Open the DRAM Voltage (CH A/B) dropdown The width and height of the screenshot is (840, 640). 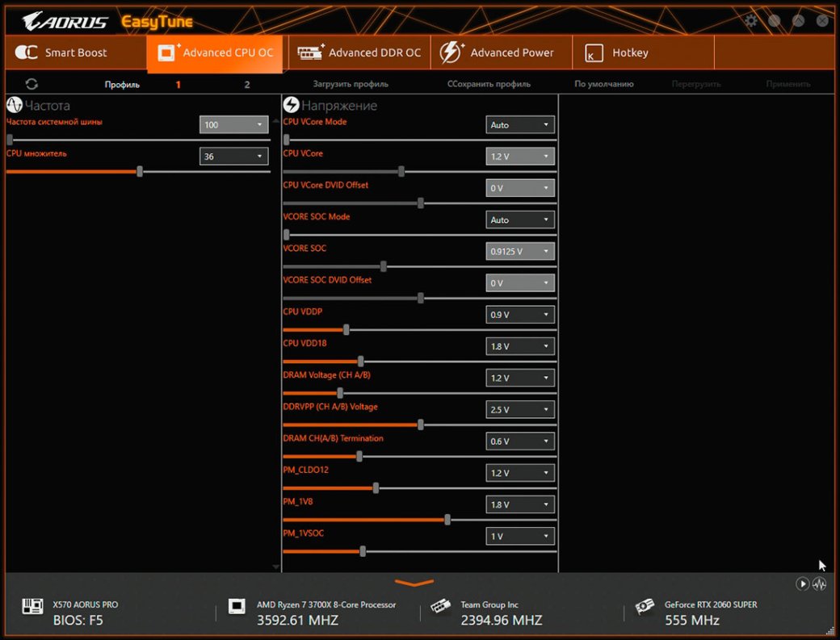[x=520, y=379]
